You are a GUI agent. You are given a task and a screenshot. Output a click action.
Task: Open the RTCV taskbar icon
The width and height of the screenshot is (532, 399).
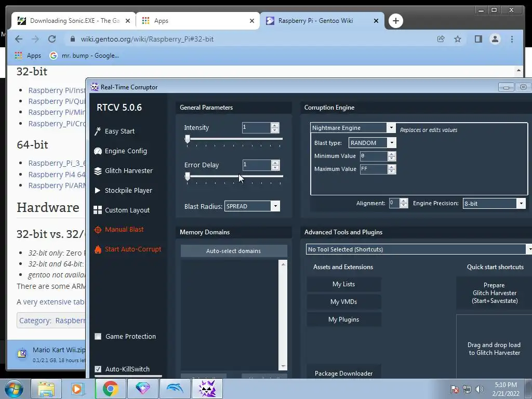point(207,389)
